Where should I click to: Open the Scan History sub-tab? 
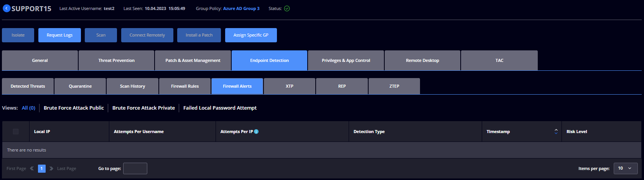click(x=132, y=86)
